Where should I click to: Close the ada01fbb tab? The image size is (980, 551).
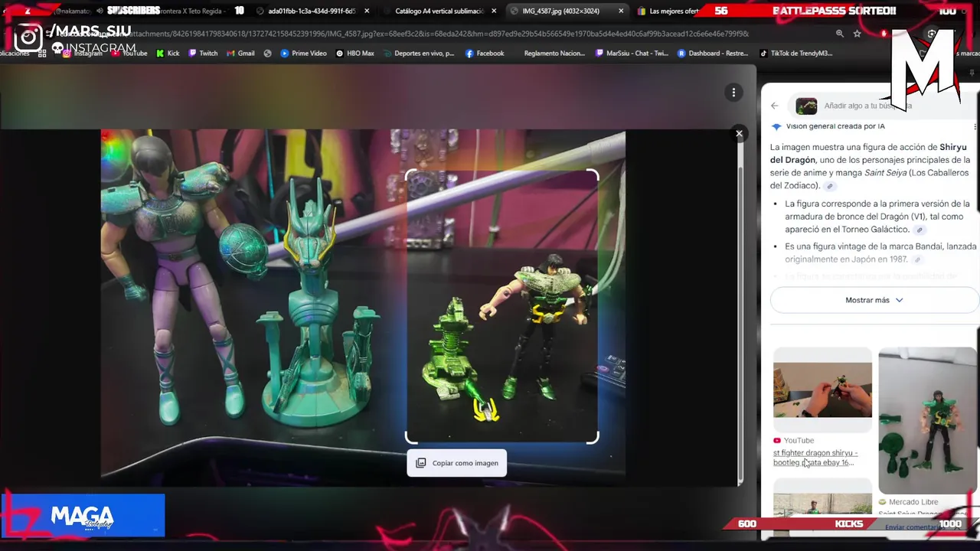(367, 11)
